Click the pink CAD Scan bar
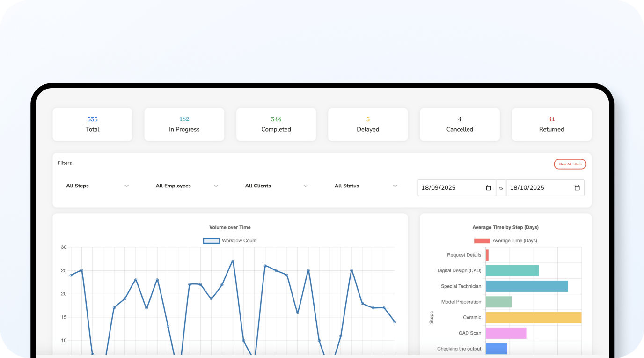644x358 pixels. tap(506, 333)
